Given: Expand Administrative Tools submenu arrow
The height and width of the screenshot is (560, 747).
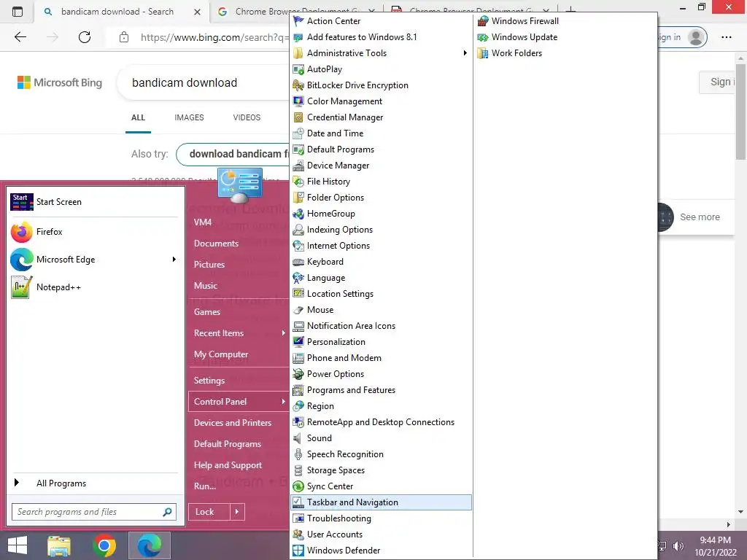Looking at the screenshot, I should coord(465,52).
